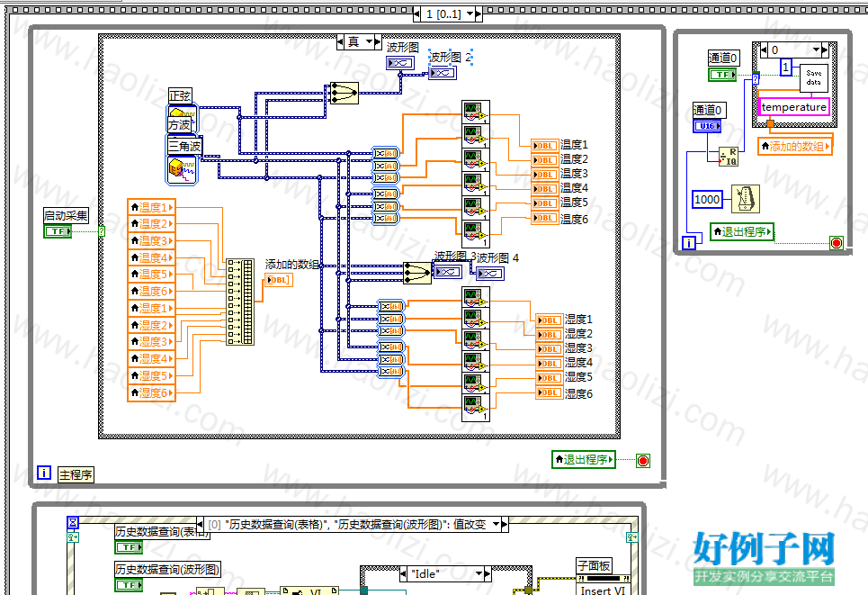
Task: Step to previous case on the 0 selector
Action: coord(764,50)
